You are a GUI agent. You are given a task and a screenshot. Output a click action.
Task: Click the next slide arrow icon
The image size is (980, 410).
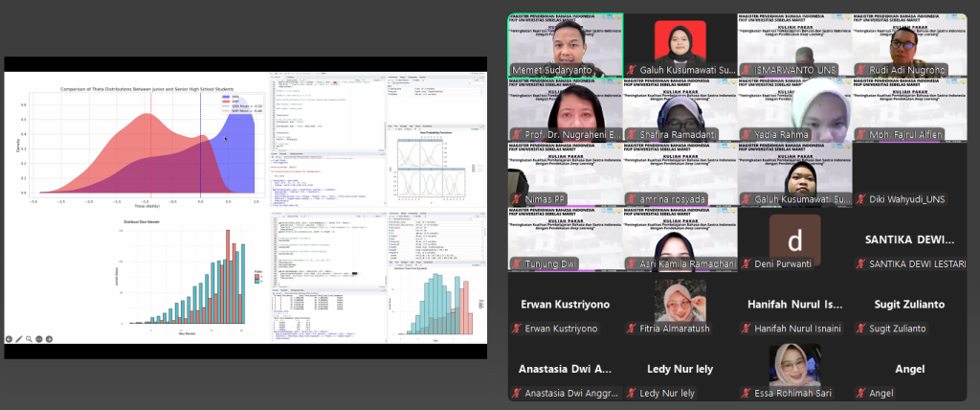click(x=50, y=338)
